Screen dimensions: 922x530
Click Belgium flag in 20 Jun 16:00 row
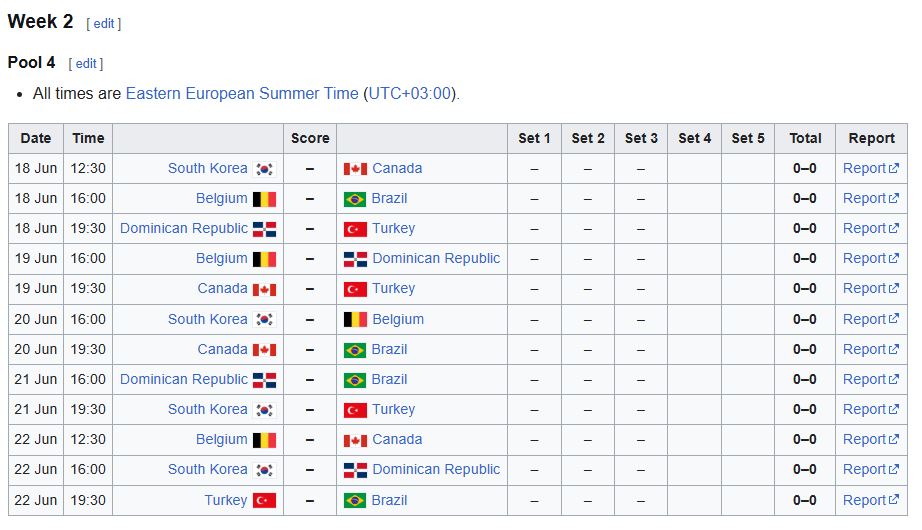(x=355, y=319)
